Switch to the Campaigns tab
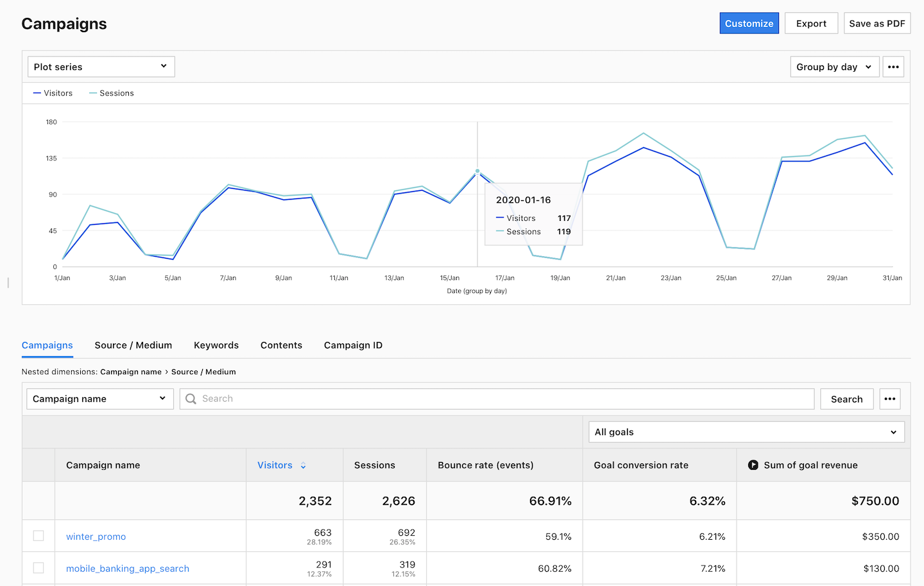This screenshot has height=586, width=924. pyautogui.click(x=47, y=345)
